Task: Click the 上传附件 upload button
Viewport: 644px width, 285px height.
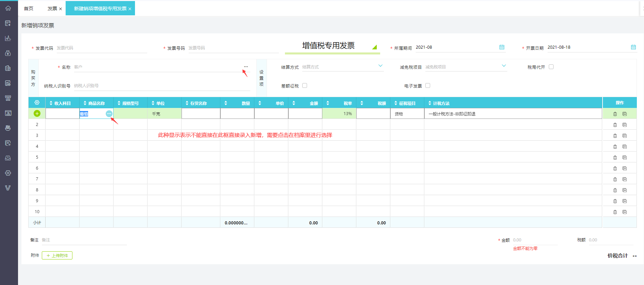Action: [x=57, y=255]
